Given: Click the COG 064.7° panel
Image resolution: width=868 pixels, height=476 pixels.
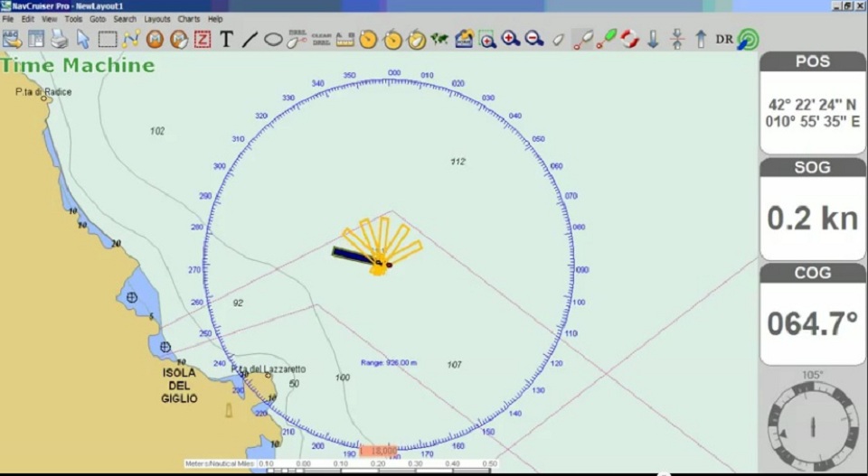Looking at the screenshot, I should click(812, 314).
